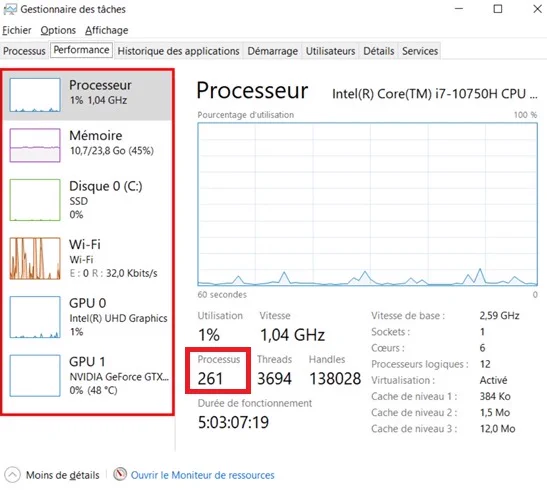Image resolution: width=547 pixels, height=490 pixels.
Task: Maximize the Gestionnaire des tâches window
Action: pos(498,9)
